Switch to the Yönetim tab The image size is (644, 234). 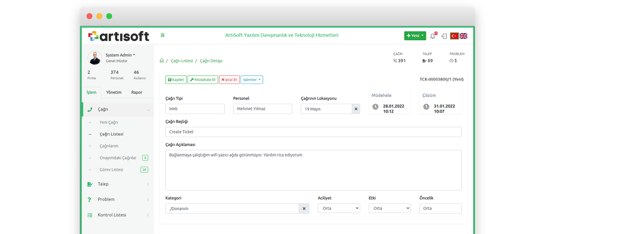pos(114,93)
